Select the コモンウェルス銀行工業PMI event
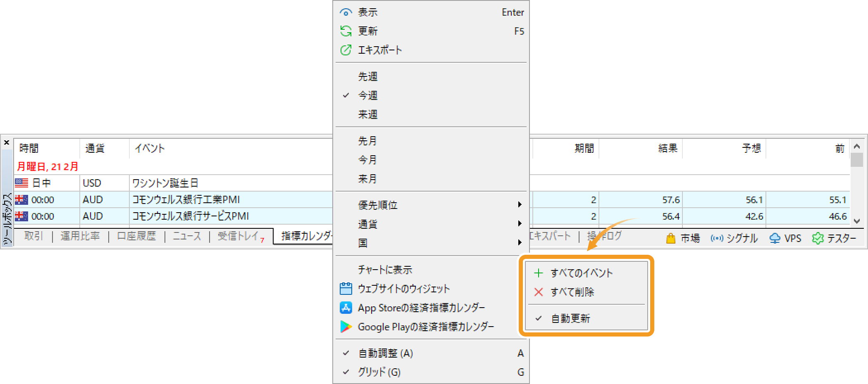This screenshot has width=868, height=384. 186,199
